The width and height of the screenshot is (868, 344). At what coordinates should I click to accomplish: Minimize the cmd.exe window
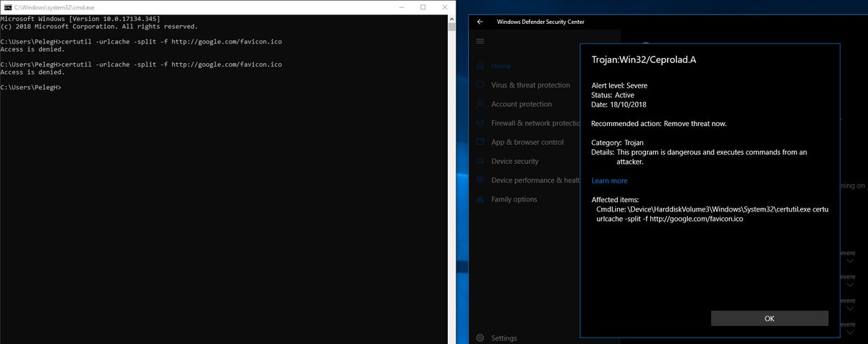point(401,7)
